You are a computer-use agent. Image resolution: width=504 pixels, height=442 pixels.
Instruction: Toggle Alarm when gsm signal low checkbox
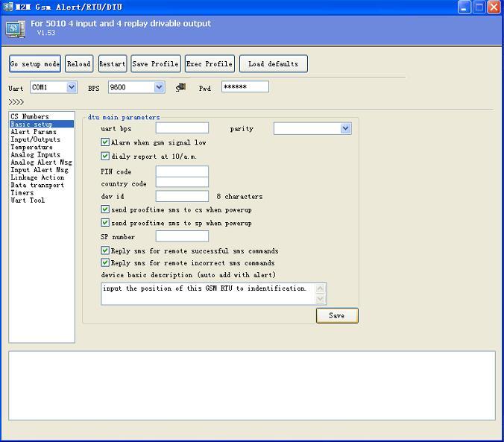(x=105, y=142)
